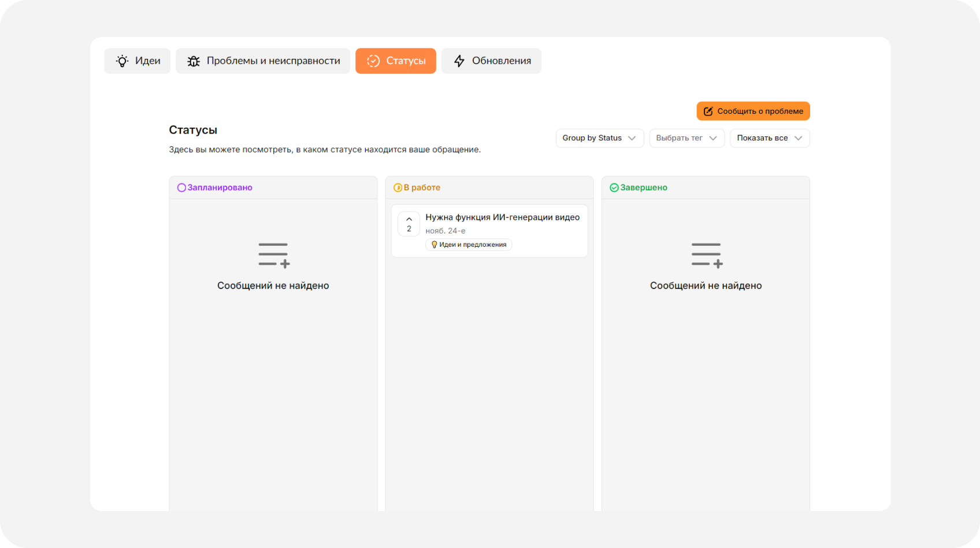Click the orange progress icon beside В работе
The image size is (980, 548).
coord(398,188)
